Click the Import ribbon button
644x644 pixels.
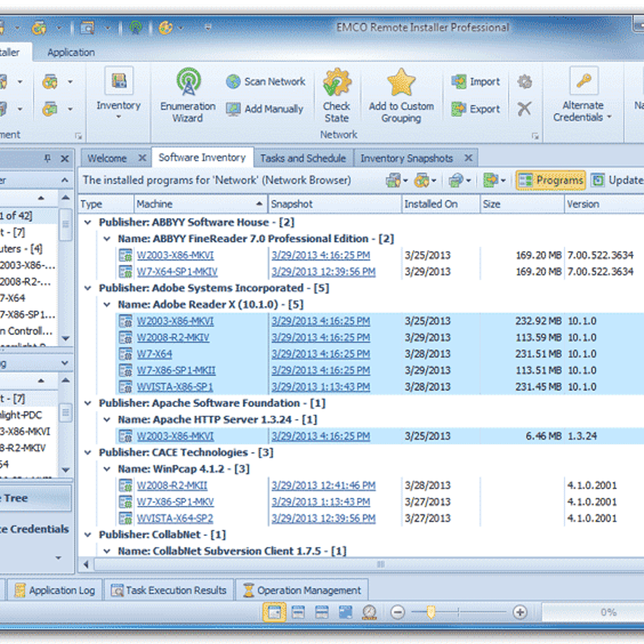pos(475,82)
